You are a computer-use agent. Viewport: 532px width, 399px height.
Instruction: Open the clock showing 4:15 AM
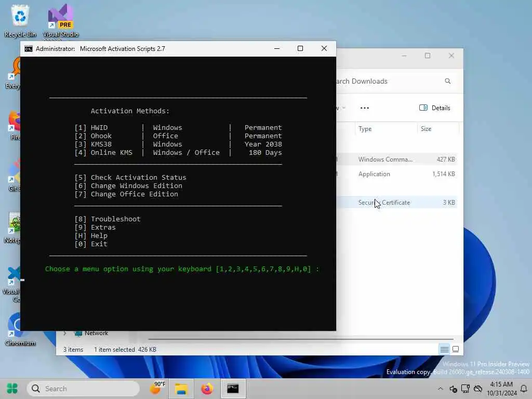pyautogui.click(x=501, y=389)
